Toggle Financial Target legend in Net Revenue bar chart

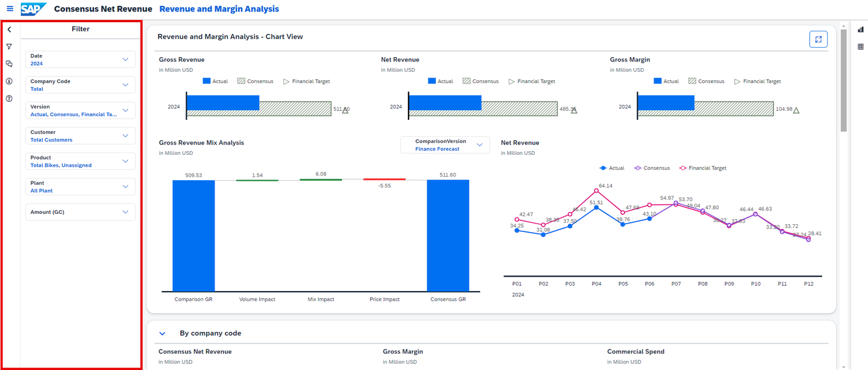[532, 81]
